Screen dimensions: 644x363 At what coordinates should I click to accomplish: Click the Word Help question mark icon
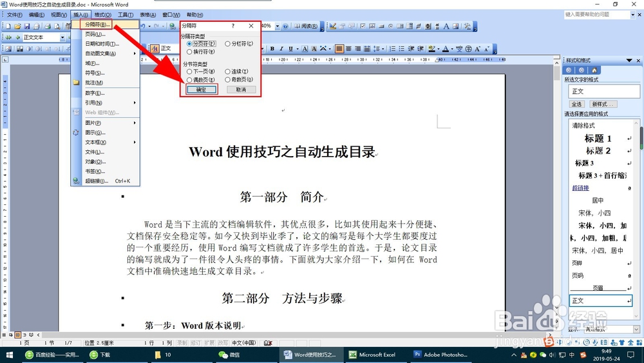tap(286, 26)
